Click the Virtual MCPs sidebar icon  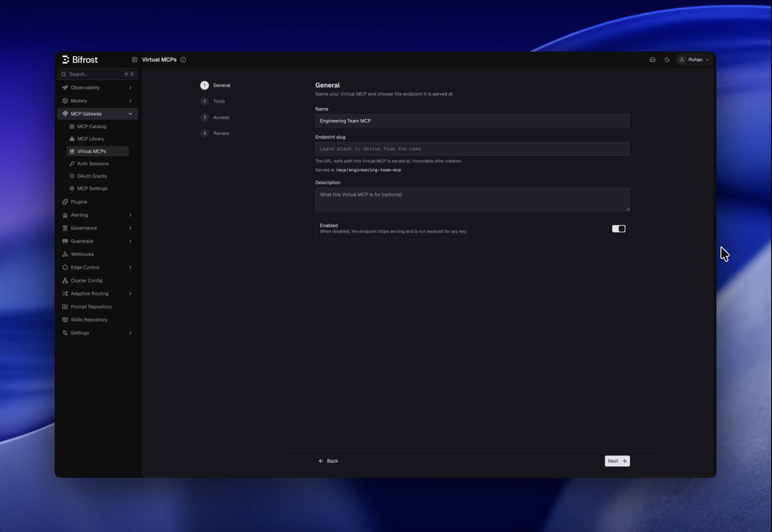(72, 151)
